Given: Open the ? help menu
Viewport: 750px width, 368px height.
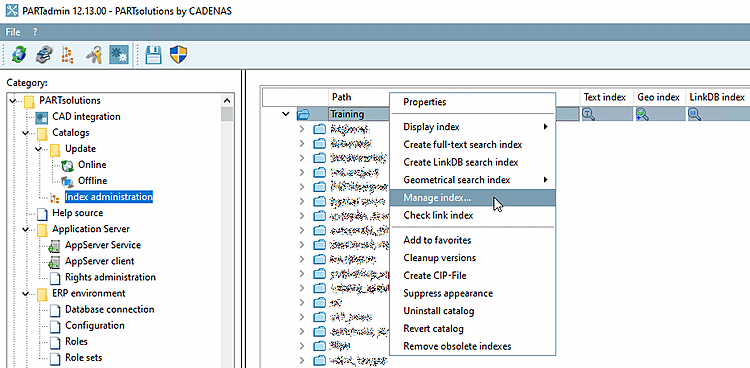Looking at the screenshot, I should [x=35, y=32].
